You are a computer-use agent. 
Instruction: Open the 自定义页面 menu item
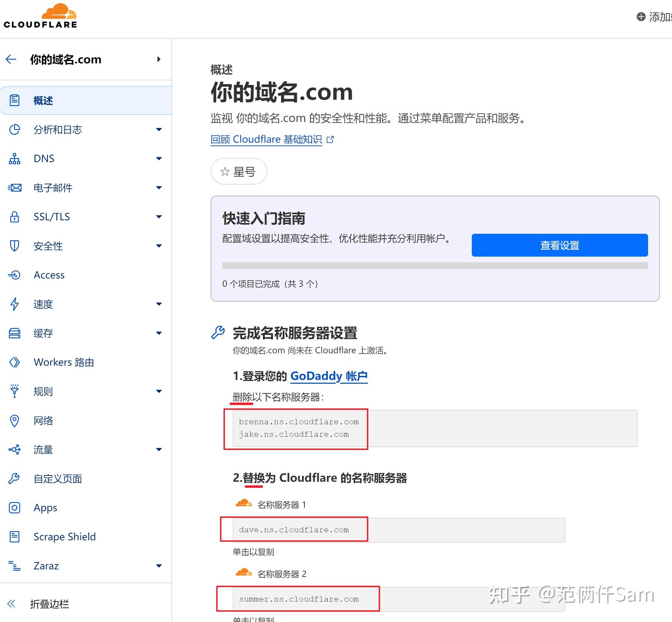coord(86,479)
